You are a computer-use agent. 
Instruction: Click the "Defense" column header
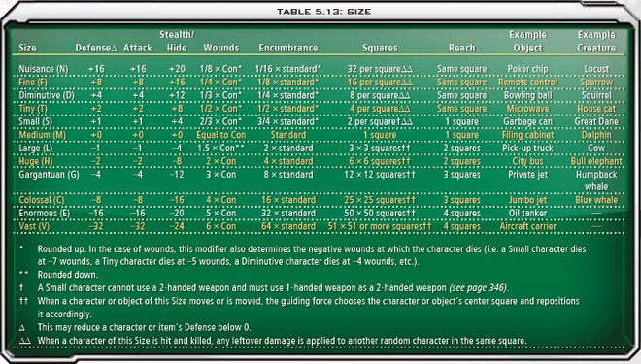pos(96,48)
